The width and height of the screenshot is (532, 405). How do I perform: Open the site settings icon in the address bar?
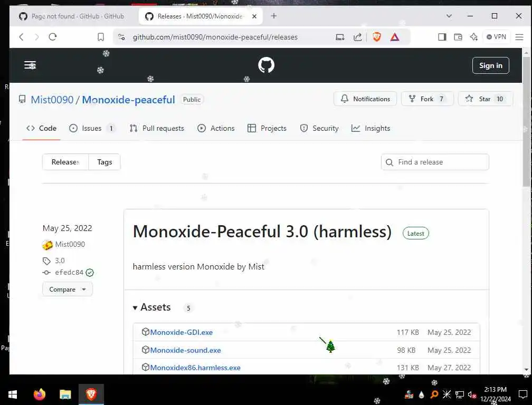click(x=121, y=37)
